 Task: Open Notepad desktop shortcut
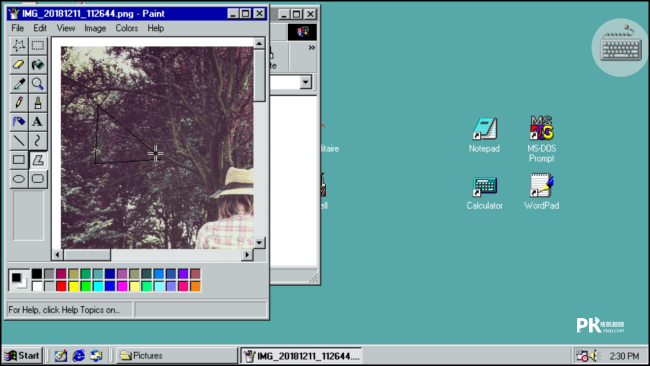tap(484, 135)
